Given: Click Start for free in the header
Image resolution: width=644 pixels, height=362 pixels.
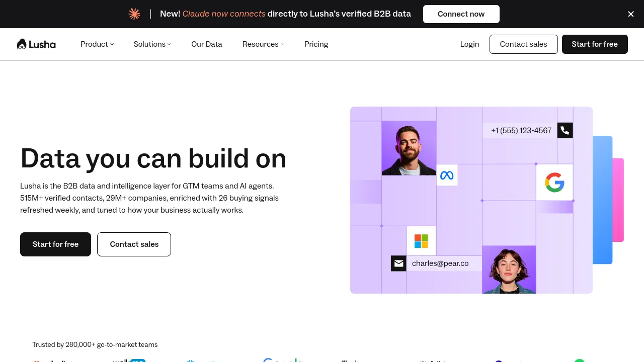Looking at the screenshot, I should coord(595,44).
